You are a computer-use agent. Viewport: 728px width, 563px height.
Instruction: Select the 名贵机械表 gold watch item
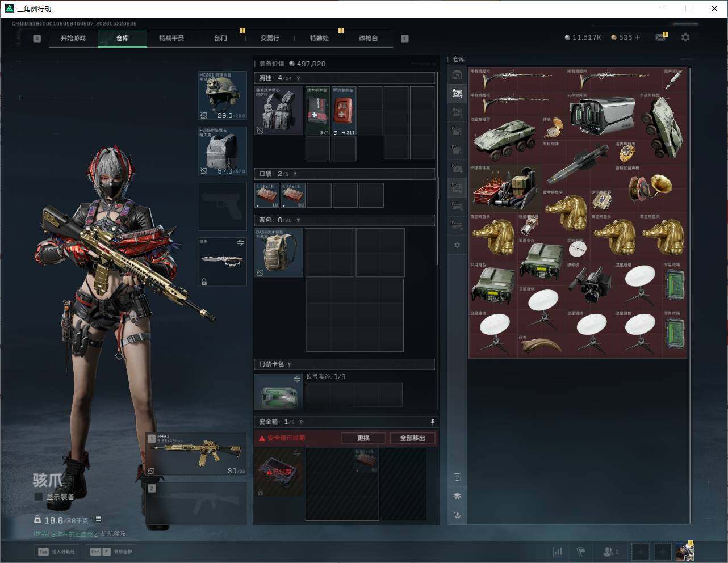coord(626,152)
